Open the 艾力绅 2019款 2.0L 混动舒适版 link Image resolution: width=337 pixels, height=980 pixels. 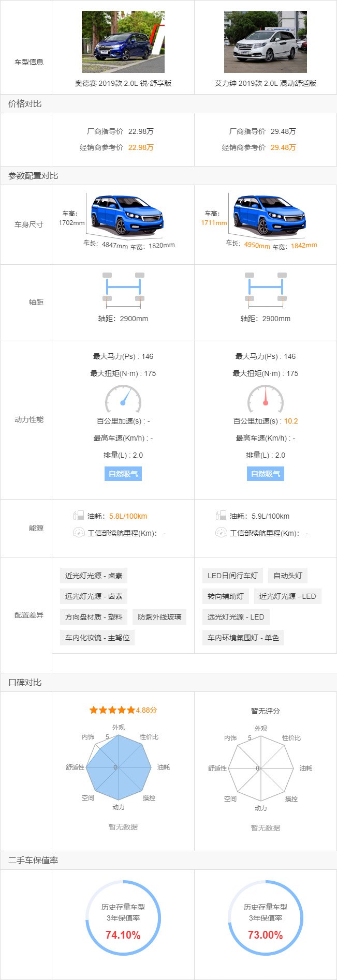(265, 83)
